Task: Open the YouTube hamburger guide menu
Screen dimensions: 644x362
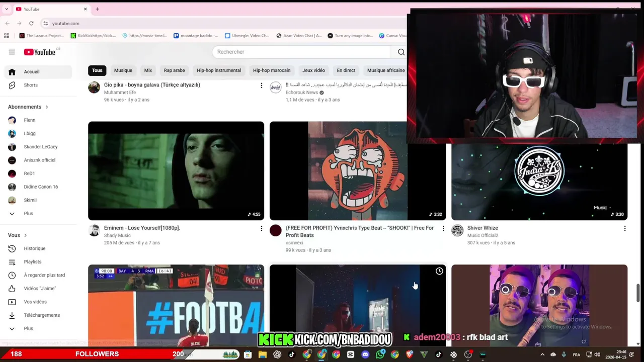Action: pyautogui.click(x=12, y=52)
